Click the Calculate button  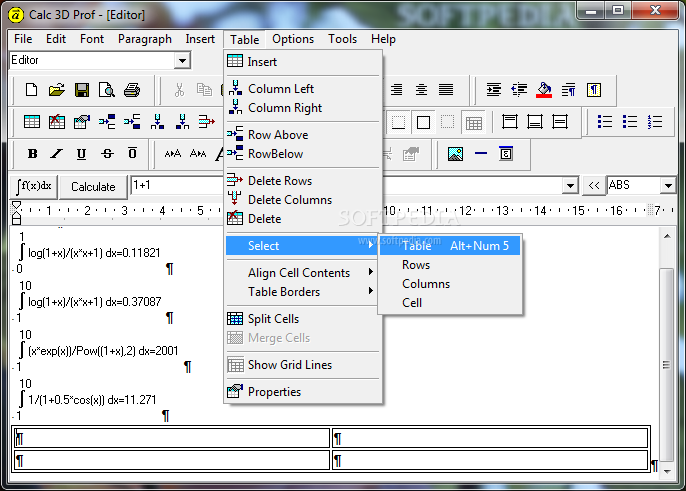click(93, 187)
